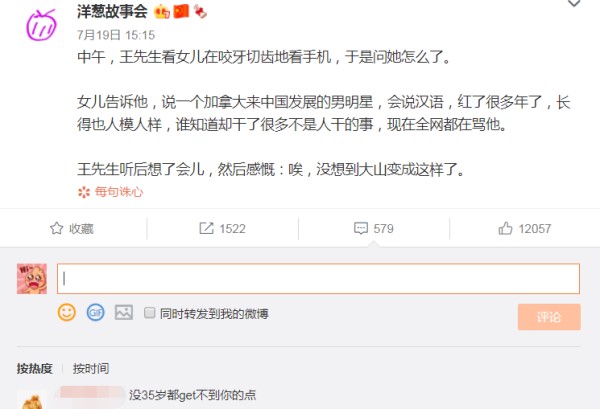
Task: Open the 7月19日 15:15 timestamp link
Action: pos(116,35)
